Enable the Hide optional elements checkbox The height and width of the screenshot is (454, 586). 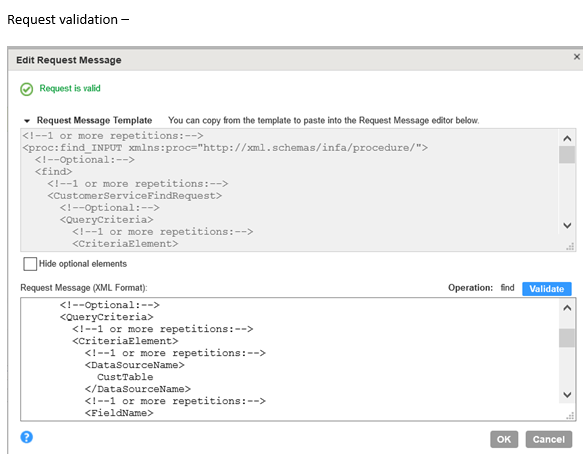click(x=30, y=264)
